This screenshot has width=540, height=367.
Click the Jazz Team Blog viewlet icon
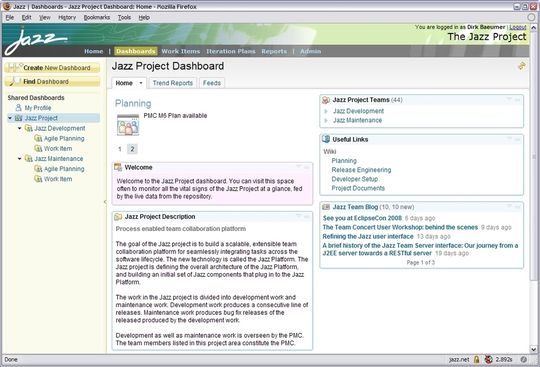click(x=326, y=207)
